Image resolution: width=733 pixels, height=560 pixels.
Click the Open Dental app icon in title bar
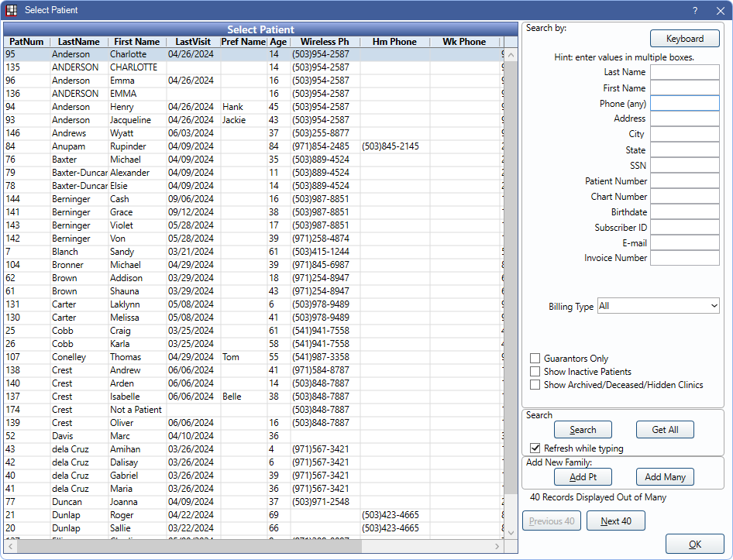12,10
